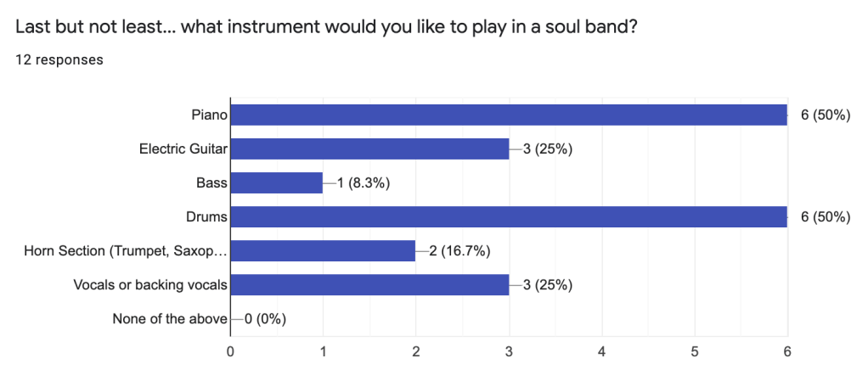Click the Piano bar in chart
Image resolution: width=868 pixels, height=381 pixels.
point(509,115)
